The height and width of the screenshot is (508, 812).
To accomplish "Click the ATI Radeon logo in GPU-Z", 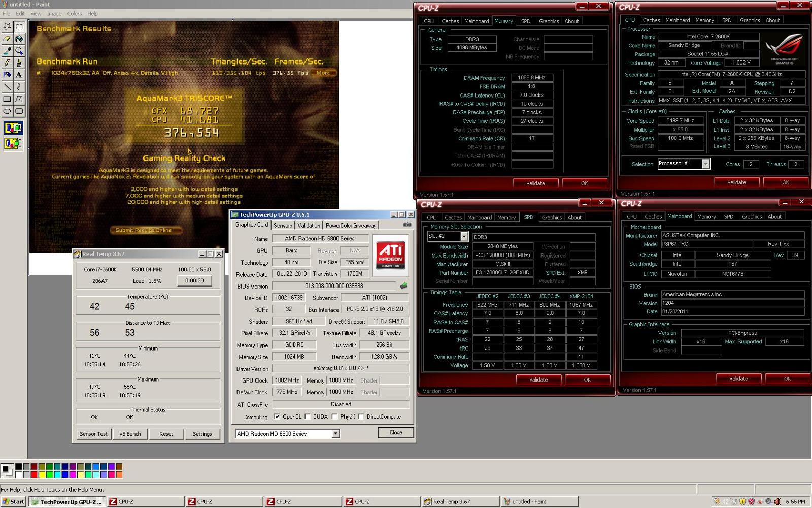I will coord(390,255).
